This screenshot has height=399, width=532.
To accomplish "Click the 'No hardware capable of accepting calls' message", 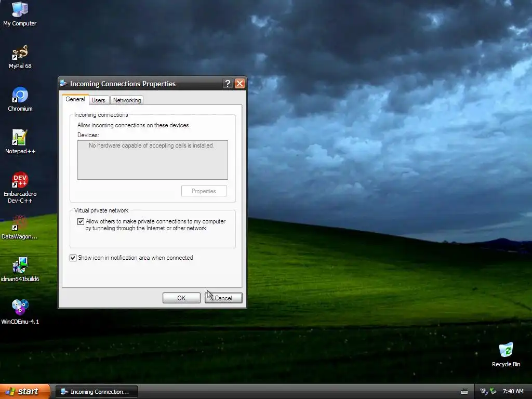I will click(151, 145).
